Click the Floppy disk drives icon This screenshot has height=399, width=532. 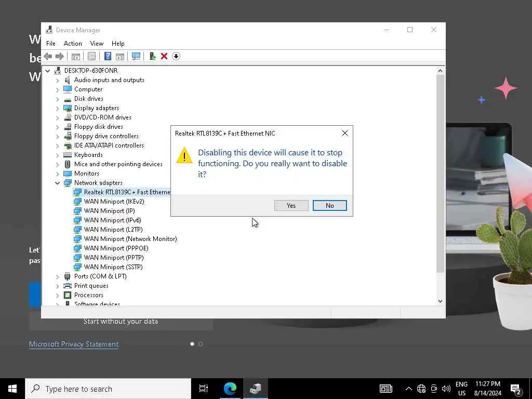[x=68, y=127]
